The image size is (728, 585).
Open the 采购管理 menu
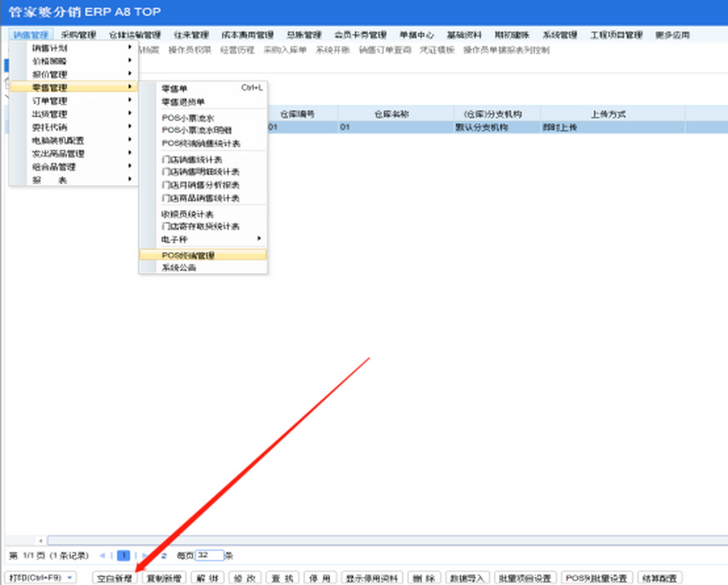[79, 35]
